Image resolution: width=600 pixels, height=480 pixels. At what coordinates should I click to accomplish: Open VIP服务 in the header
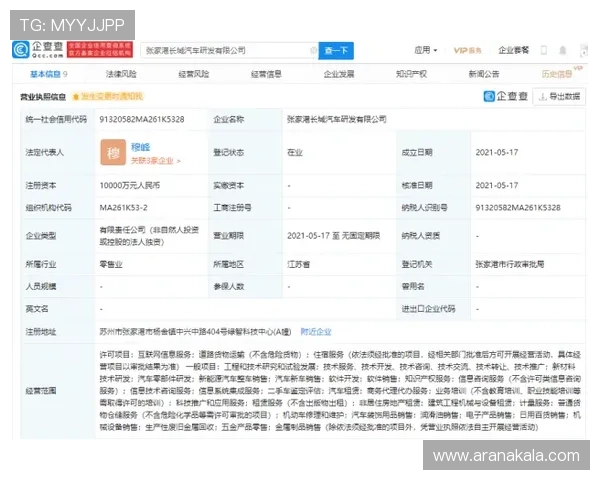468,51
